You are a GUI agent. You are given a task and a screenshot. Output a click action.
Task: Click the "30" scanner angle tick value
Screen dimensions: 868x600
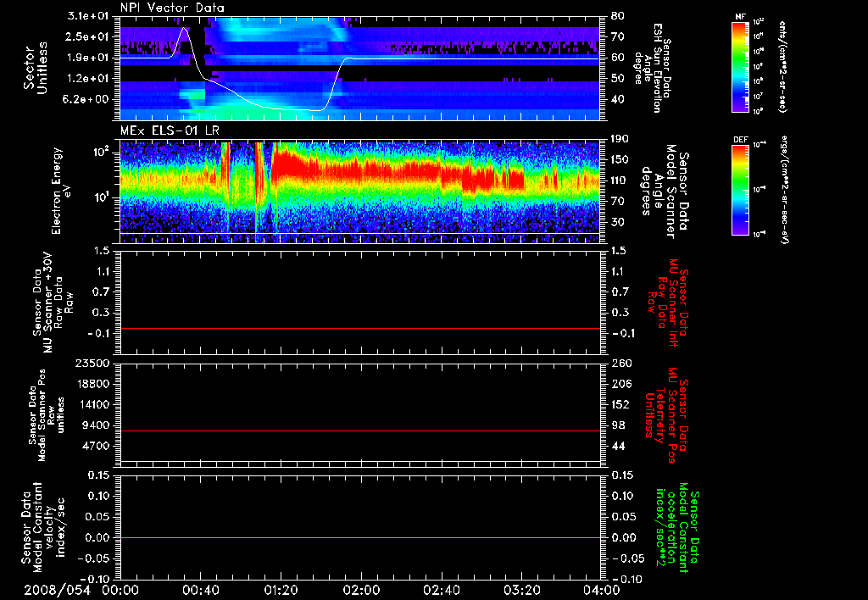coord(618,222)
